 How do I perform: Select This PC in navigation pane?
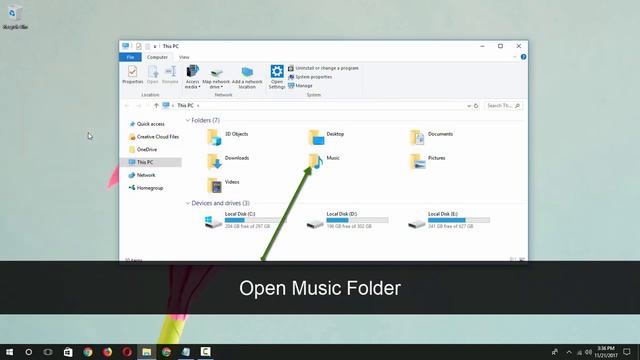pyautogui.click(x=151, y=162)
